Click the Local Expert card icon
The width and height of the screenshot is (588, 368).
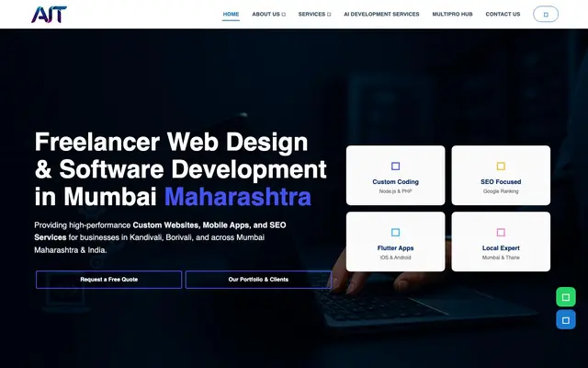coord(501,232)
